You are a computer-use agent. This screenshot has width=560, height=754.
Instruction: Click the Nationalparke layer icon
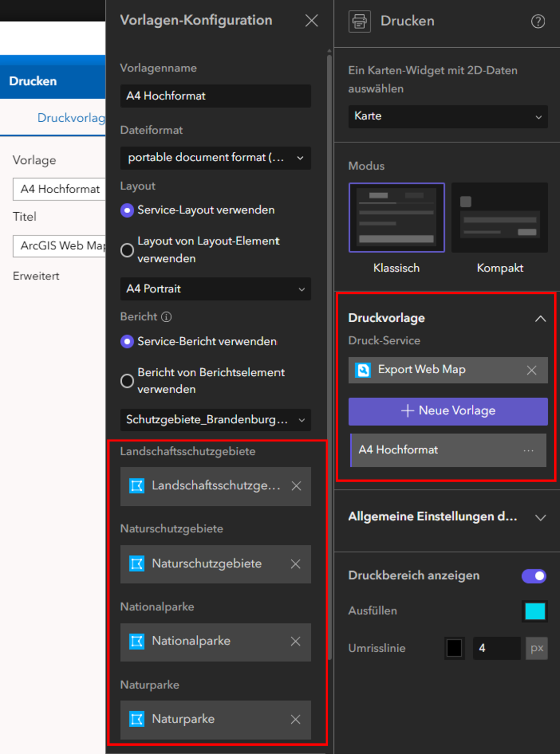pyautogui.click(x=137, y=642)
